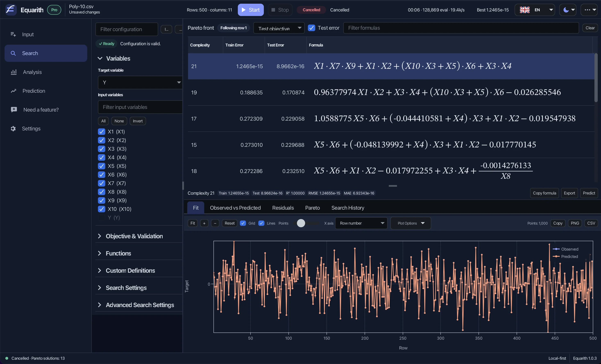Screen dimensions: 601x364
Task: Switch to Observed vs Predicted tab
Action: pyautogui.click(x=235, y=208)
